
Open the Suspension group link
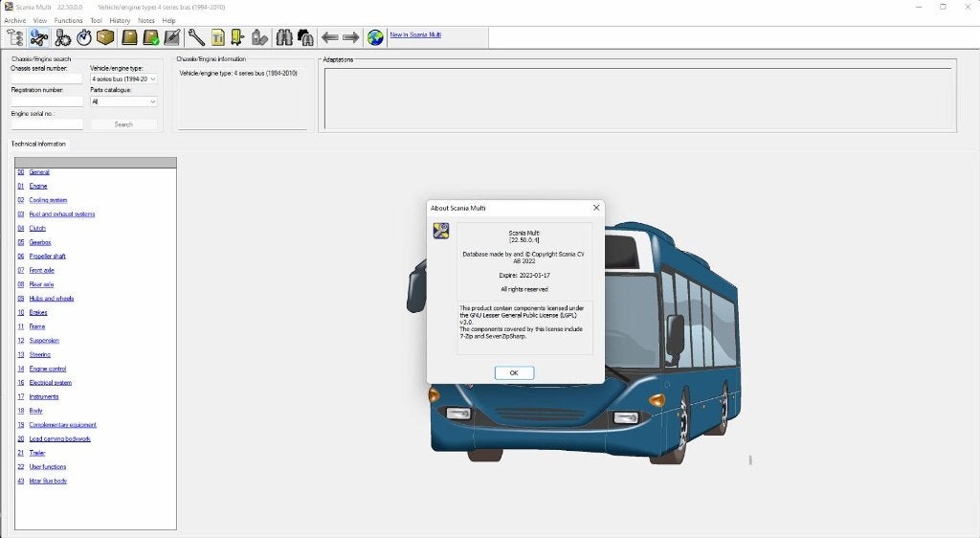coord(44,341)
